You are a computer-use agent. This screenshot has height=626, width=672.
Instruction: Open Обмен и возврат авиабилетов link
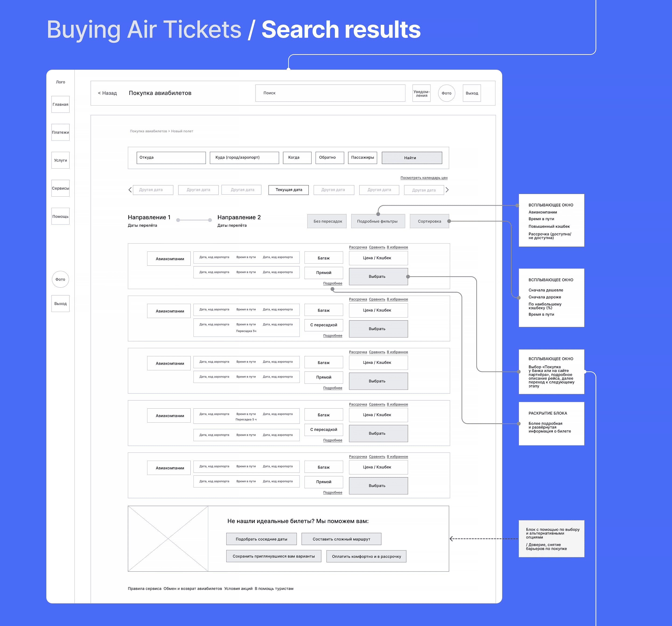[x=193, y=589]
